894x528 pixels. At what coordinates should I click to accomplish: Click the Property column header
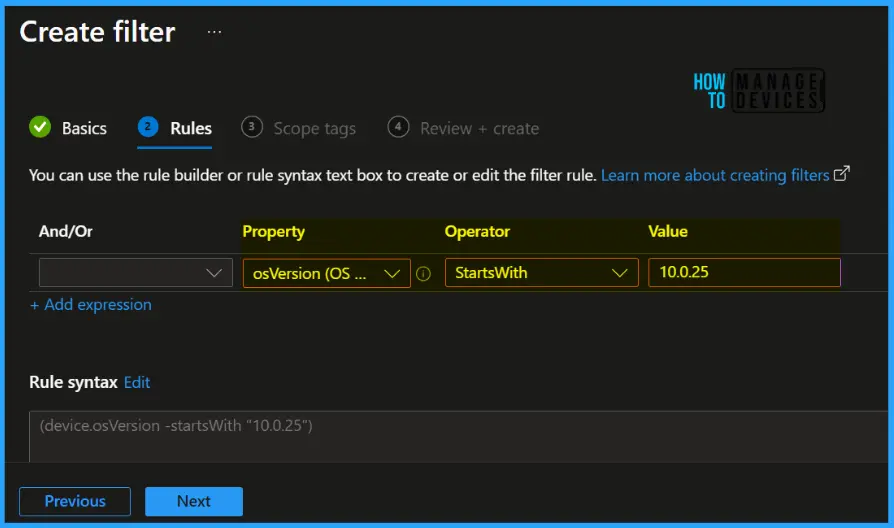[x=274, y=231]
